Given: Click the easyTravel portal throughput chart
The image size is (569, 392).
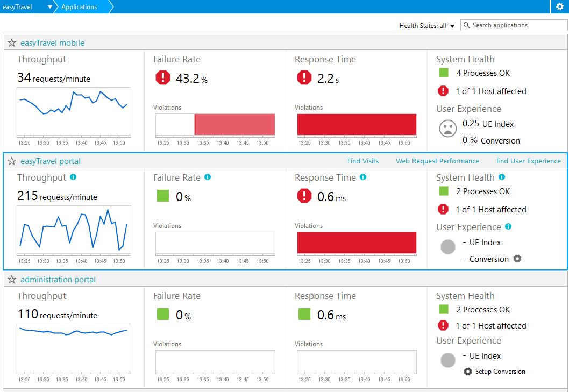Looking at the screenshot, I should coord(74,230).
